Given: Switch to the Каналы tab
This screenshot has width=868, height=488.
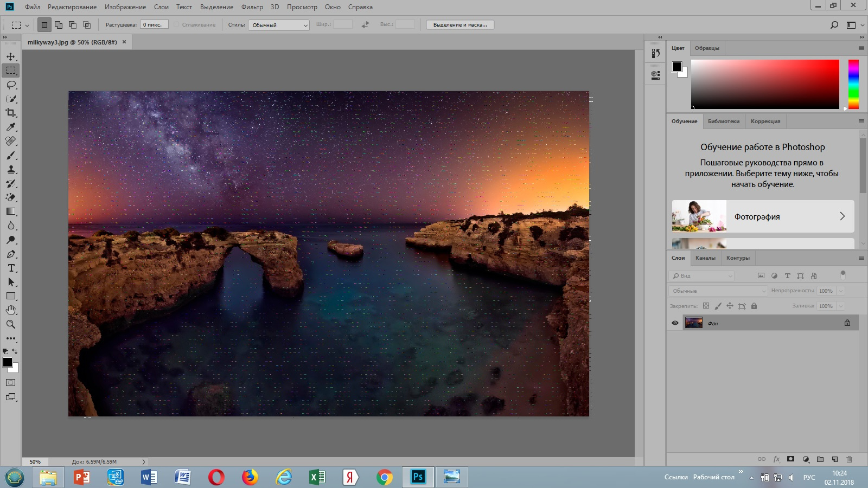Looking at the screenshot, I should (x=705, y=258).
